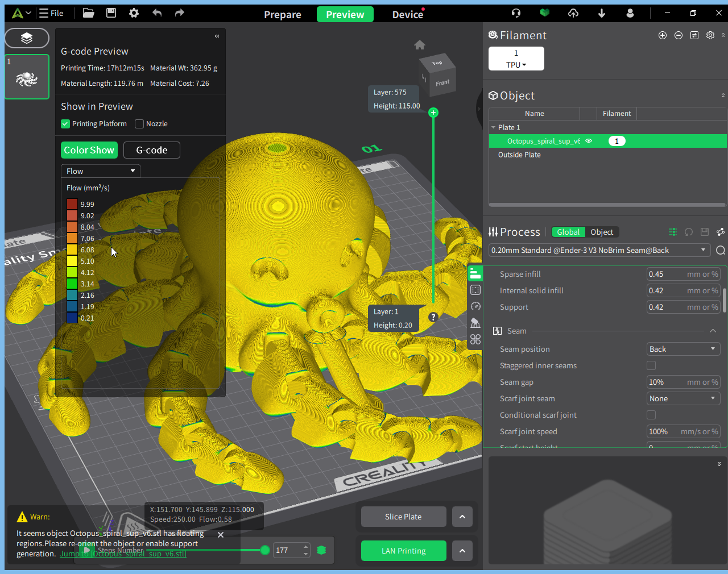The width and height of the screenshot is (728, 574).
Task: Select the Support settings tab icon
Action: click(x=475, y=323)
